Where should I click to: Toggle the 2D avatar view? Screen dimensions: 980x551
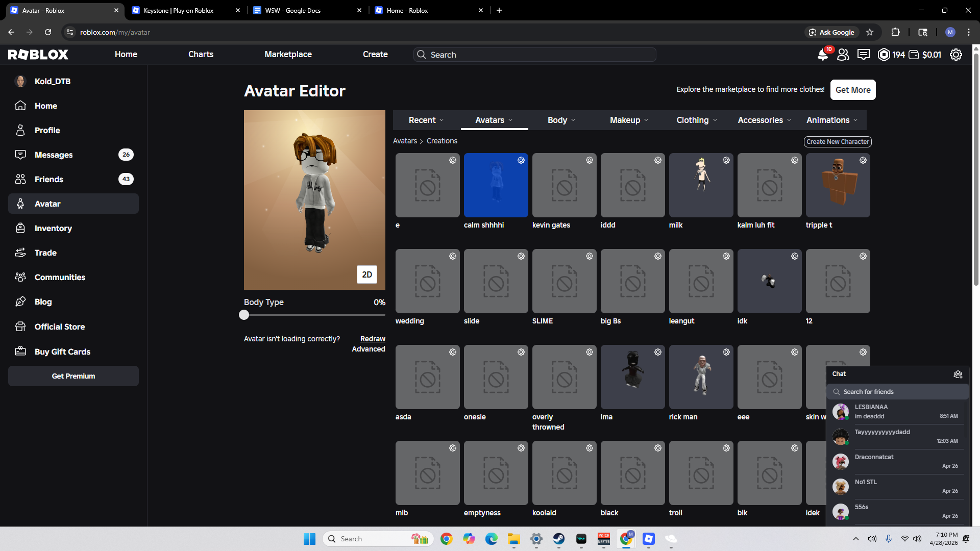366,274
